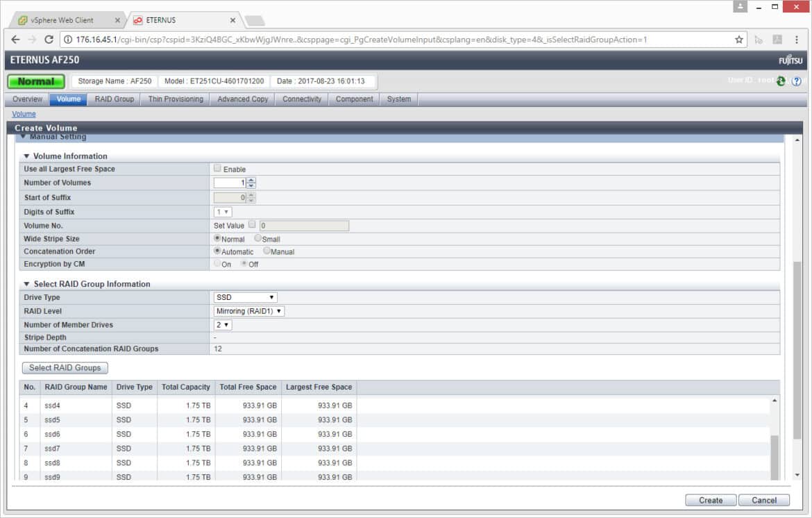Open the Digits of Suffix dropdown
This screenshot has width=812, height=518.
(x=223, y=212)
